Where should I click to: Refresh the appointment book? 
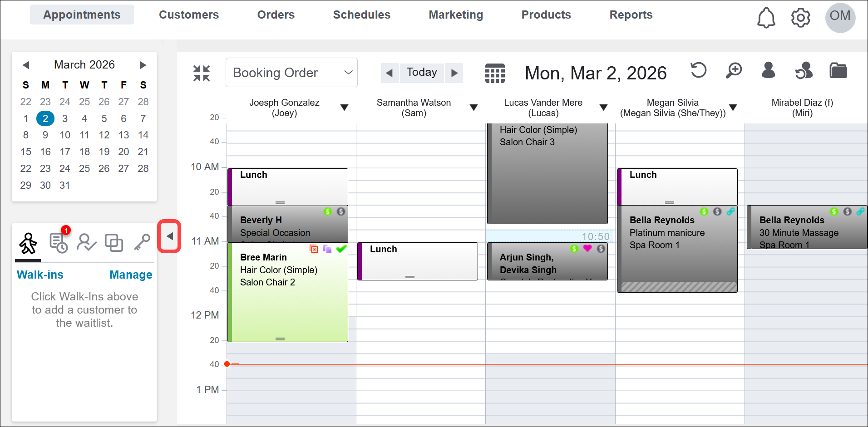click(x=699, y=70)
